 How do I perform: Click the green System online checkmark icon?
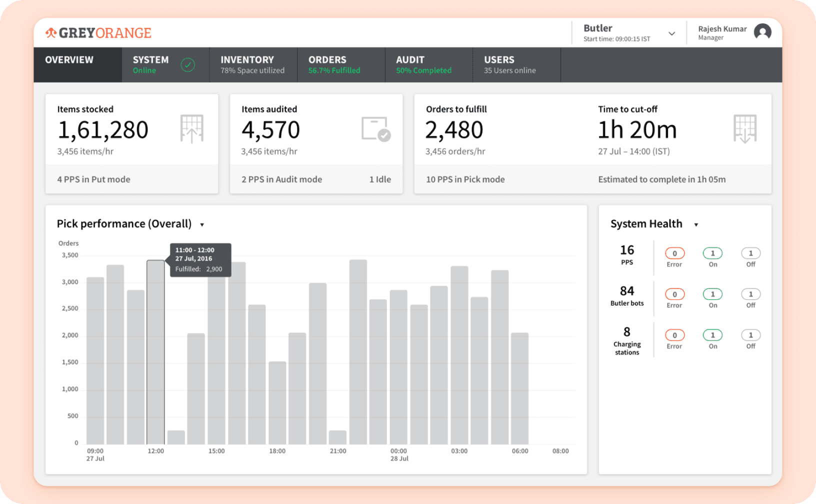pyautogui.click(x=188, y=64)
